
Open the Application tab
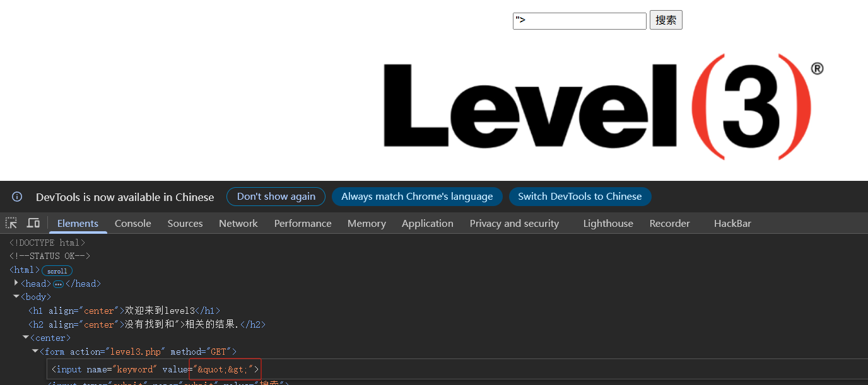click(427, 223)
